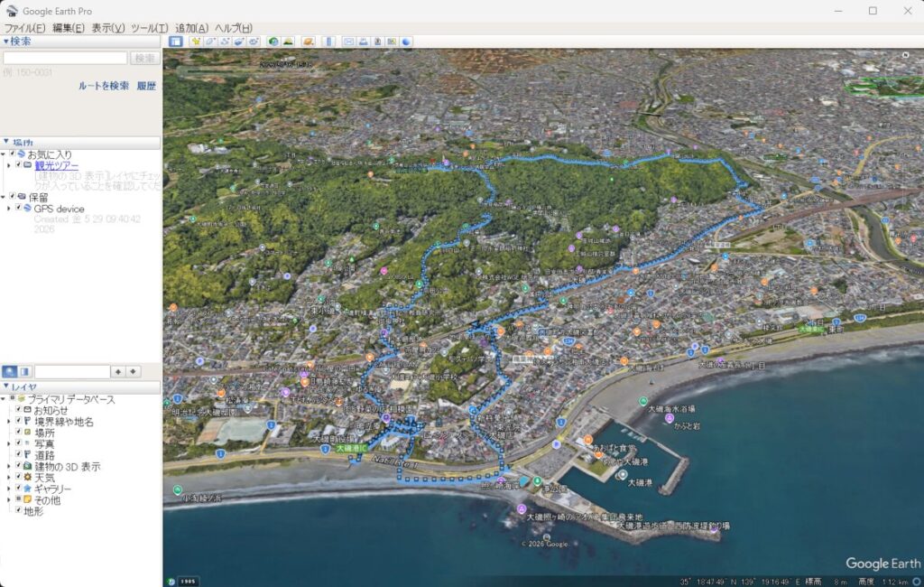
Task: Expand the ギャラリー layer
Action: [x=9, y=489]
